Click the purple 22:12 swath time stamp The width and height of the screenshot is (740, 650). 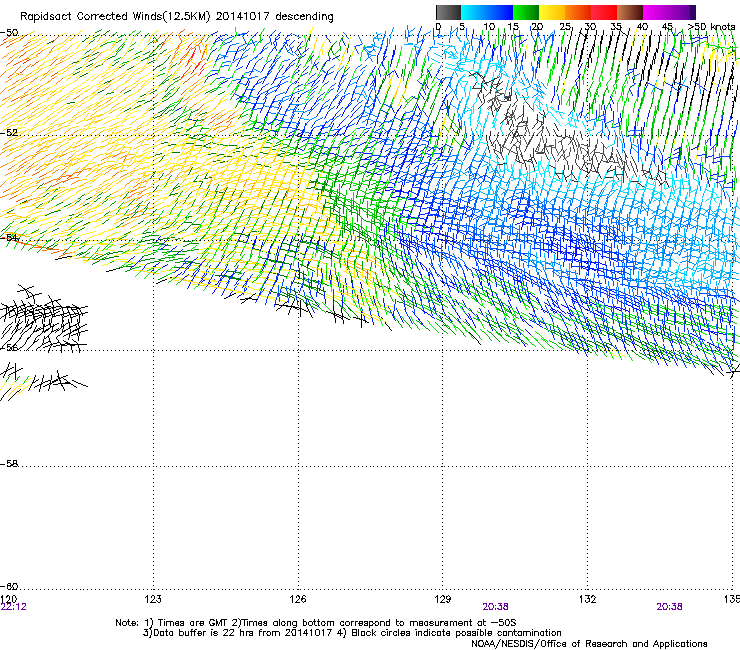14,607
